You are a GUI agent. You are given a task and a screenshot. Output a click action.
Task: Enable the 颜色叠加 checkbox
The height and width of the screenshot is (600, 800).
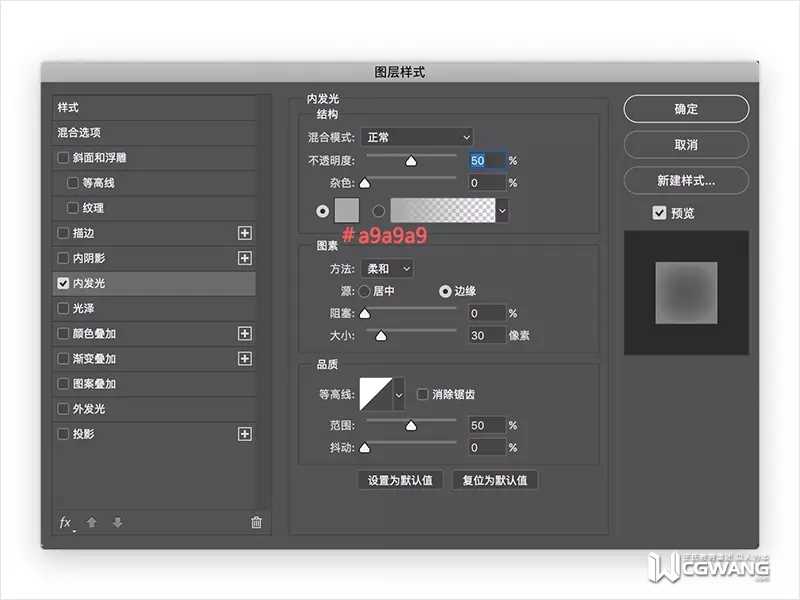click(63, 334)
